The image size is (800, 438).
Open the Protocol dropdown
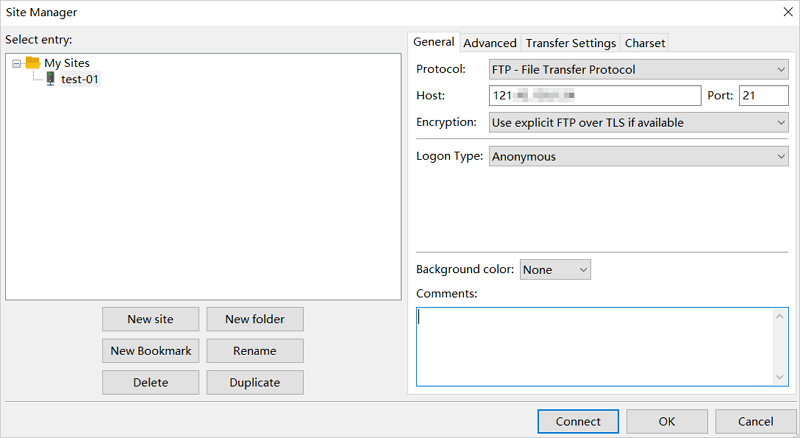point(639,69)
